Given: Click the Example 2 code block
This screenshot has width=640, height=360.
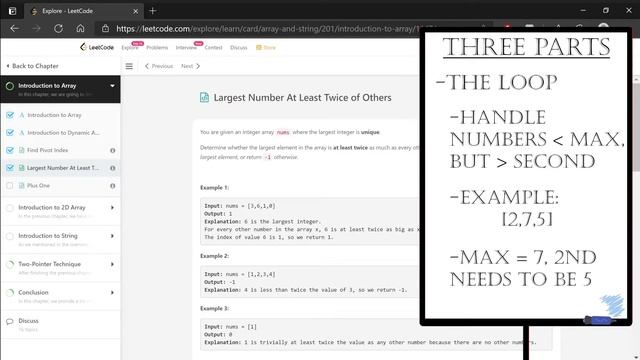Looking at the screenshot, I should (310, 282).
